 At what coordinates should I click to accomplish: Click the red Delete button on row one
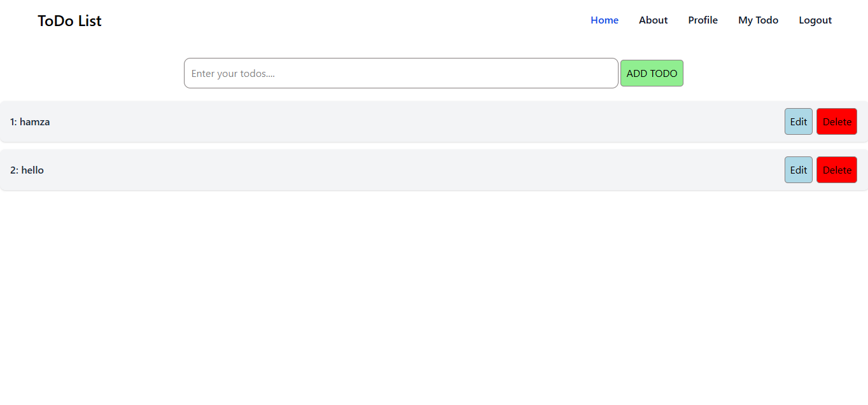tap(836, 121)
